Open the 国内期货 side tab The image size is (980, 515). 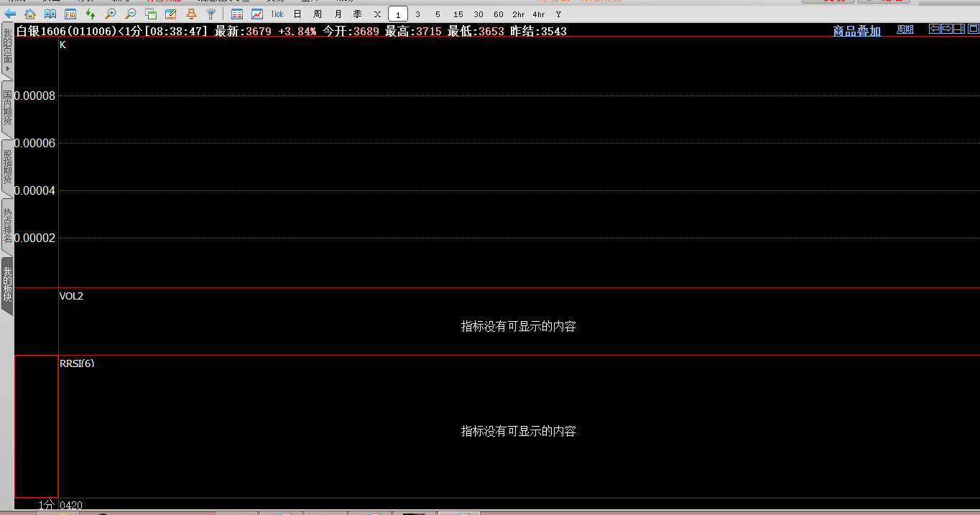(x=7, y=108)
